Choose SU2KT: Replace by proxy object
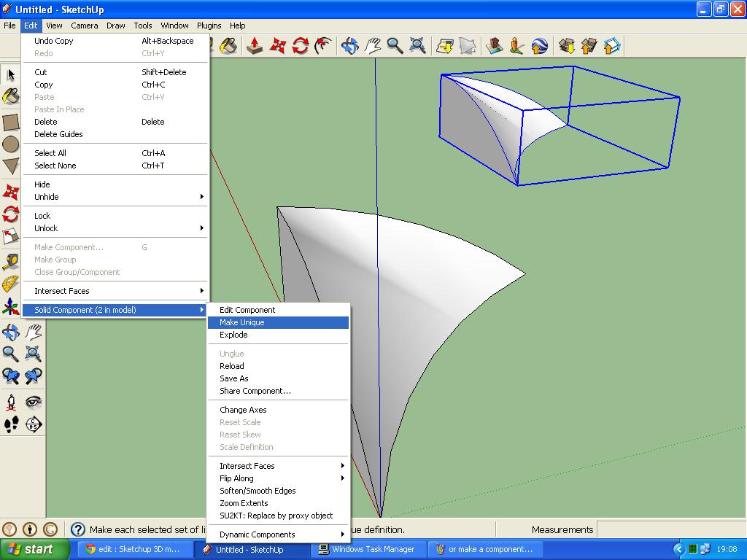The height and width of the screenshot is (560, 747). click(278, 516)
